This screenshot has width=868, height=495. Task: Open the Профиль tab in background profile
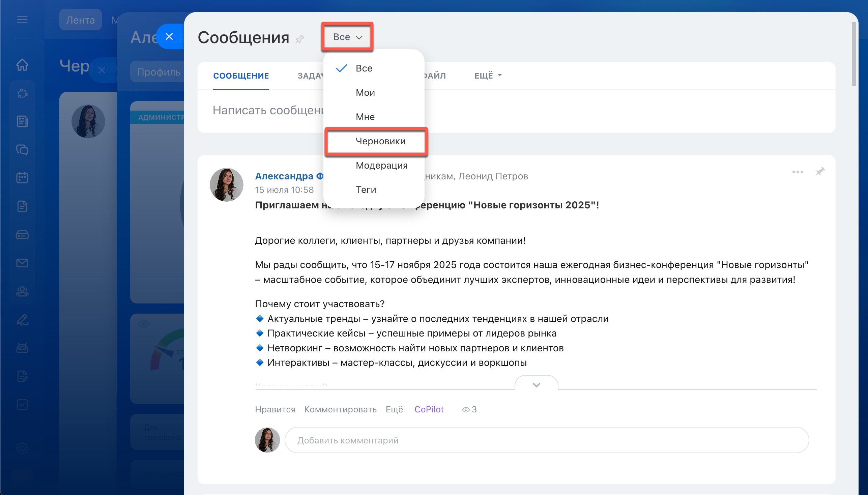[x=158, y=72]
